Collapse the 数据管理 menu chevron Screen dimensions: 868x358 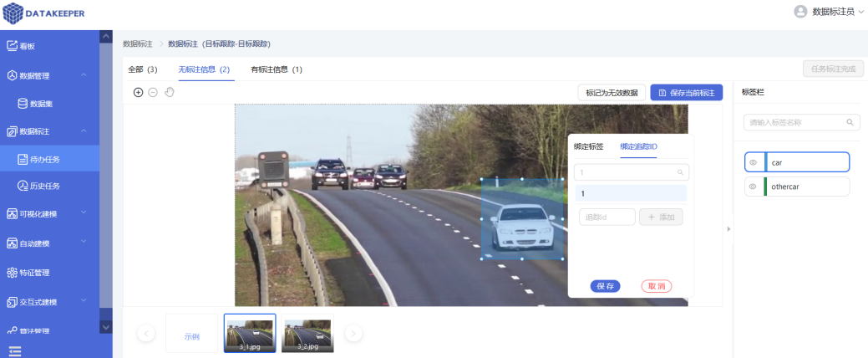click(x=84, y=74)
